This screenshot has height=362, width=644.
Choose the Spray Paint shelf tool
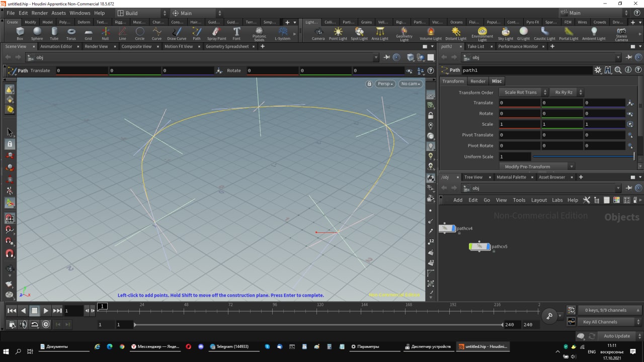click(x=216, y=33)
